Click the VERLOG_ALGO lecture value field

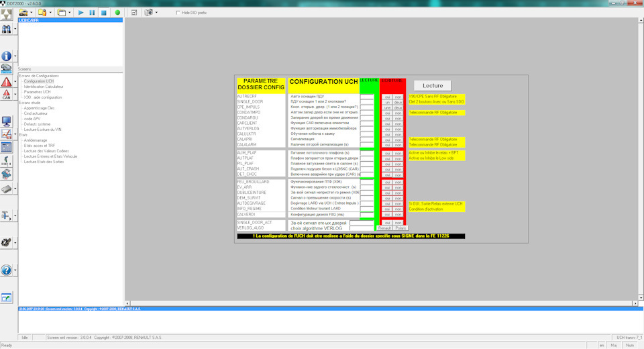click(362, 228)
